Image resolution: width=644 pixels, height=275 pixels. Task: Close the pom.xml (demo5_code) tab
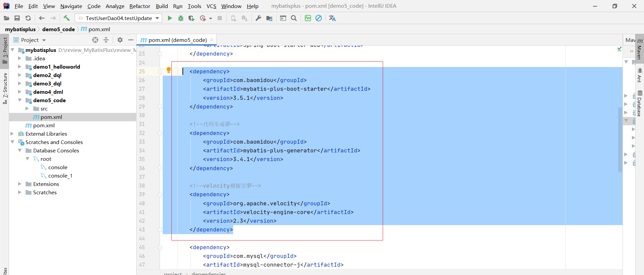click(x=212, y=40)
